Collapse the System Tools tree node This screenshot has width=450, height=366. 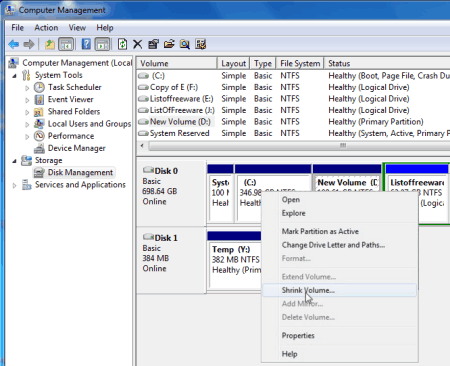tap(14, 76)
